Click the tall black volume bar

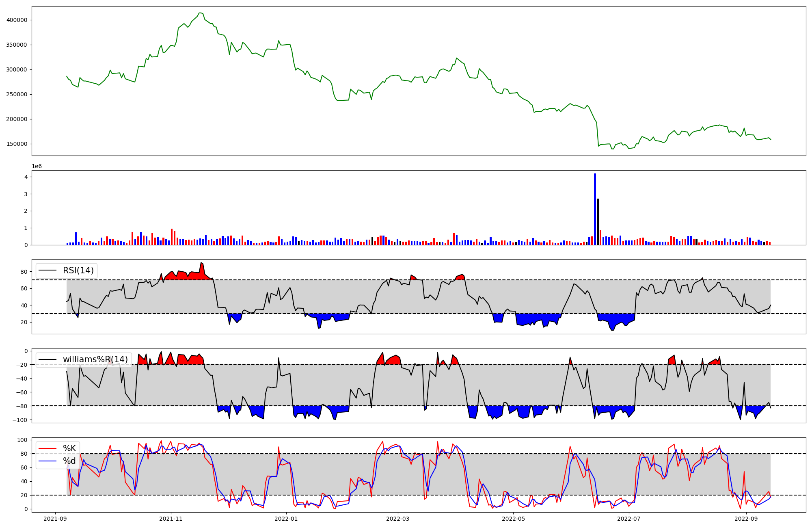[598, 222]
